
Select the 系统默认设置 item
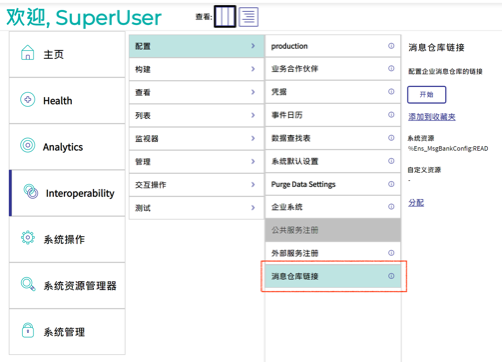[x=333, y=161]
